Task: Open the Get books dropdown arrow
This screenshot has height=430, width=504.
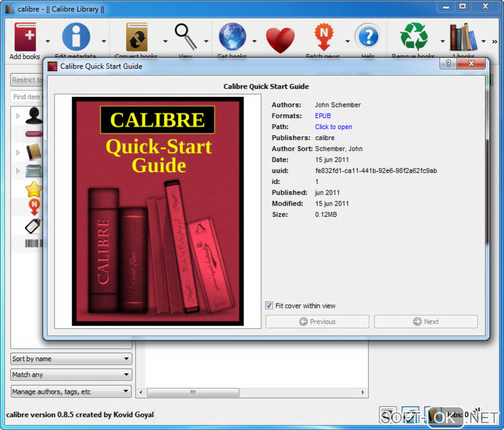Action: [x=254, y=41]
